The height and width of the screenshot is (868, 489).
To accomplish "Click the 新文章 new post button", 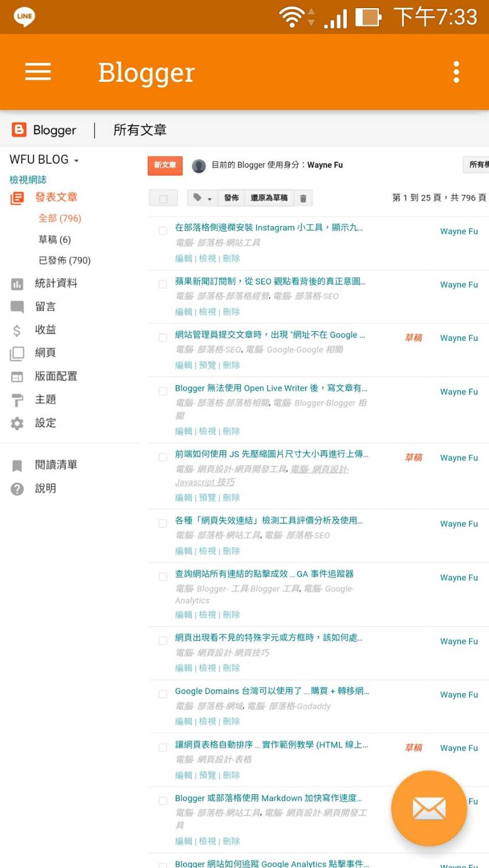I will [x=165, y=166].
